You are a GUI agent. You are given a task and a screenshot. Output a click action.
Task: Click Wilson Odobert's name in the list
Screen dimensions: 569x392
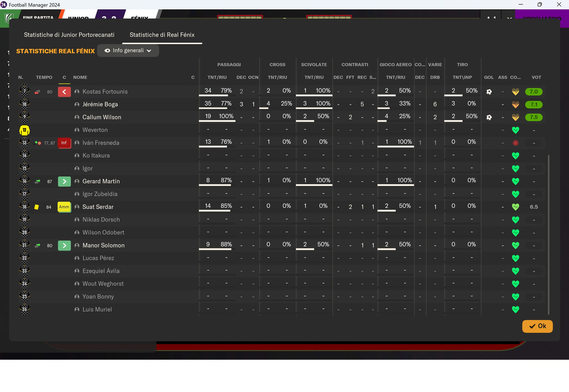(x=103, y=233)
